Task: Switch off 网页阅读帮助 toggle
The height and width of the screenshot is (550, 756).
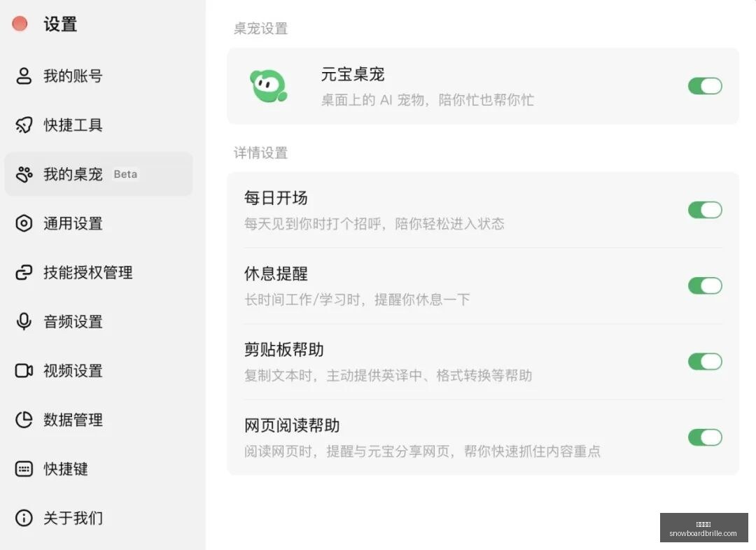Action: 705,437
